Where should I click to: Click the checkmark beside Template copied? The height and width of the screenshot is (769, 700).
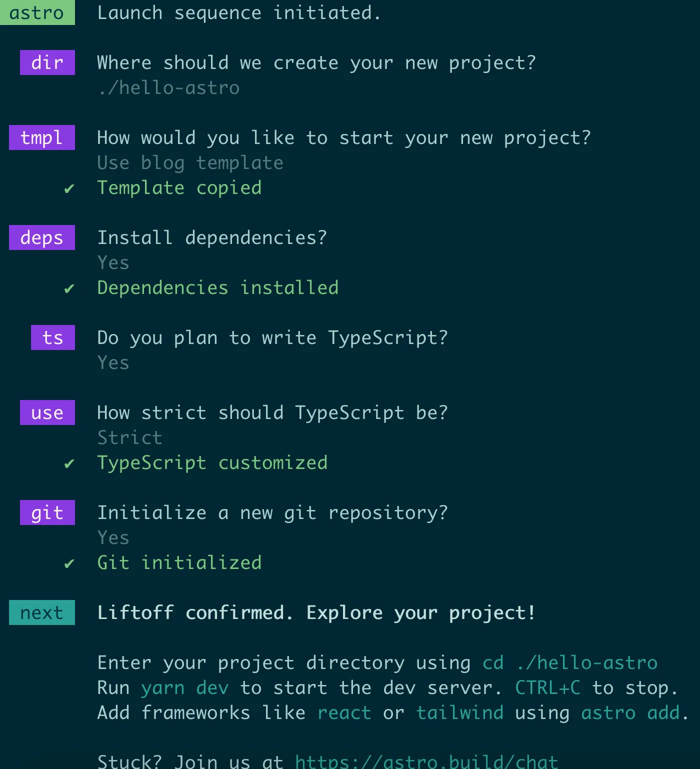coord(69,188)
